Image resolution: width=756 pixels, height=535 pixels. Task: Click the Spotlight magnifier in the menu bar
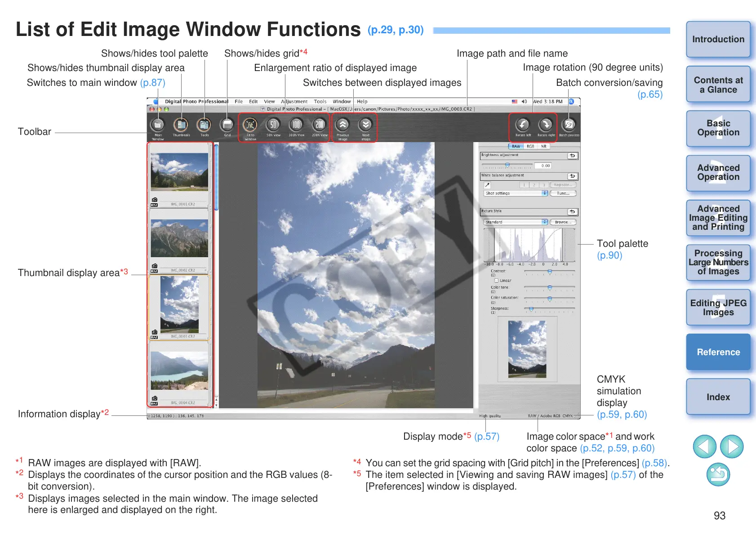pyautogui.click(x=572, y=102)
